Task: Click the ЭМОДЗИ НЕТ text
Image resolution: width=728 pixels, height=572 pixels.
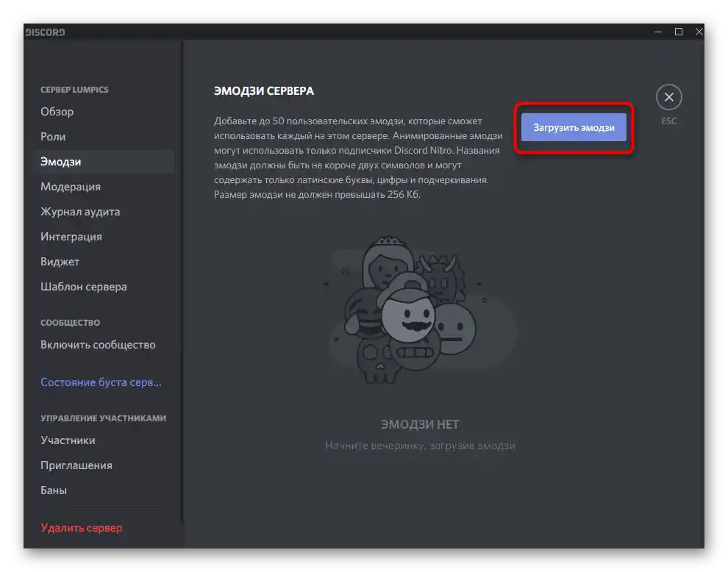Action: point(420,424)
